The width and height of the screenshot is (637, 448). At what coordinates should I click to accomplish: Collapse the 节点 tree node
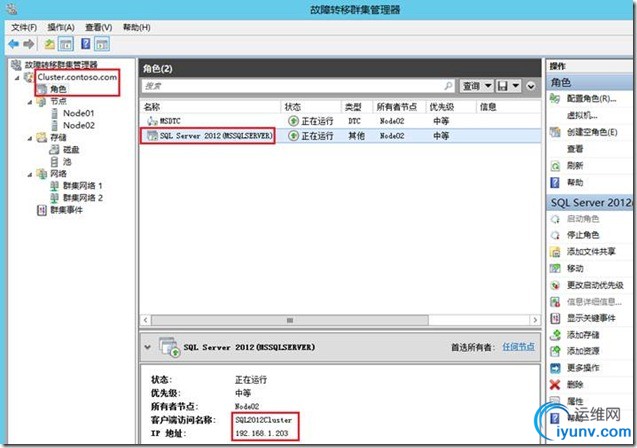(30, 102)
